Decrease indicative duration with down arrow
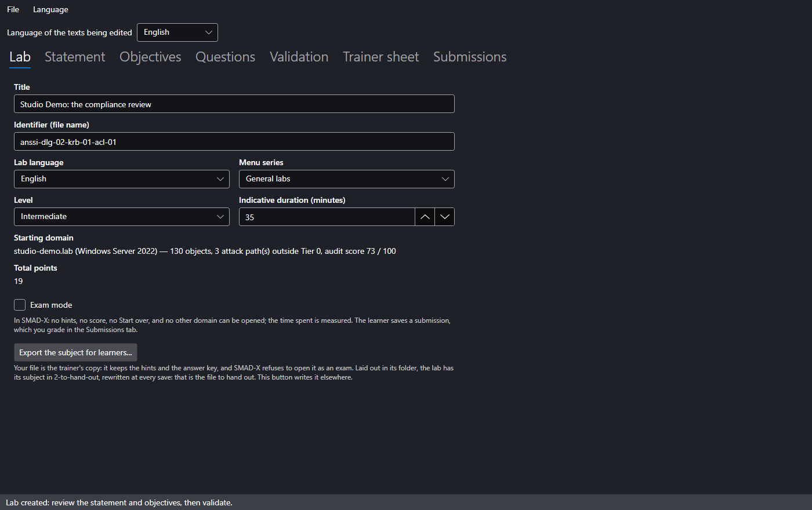 pyautogui.click(x=444, y=217)
